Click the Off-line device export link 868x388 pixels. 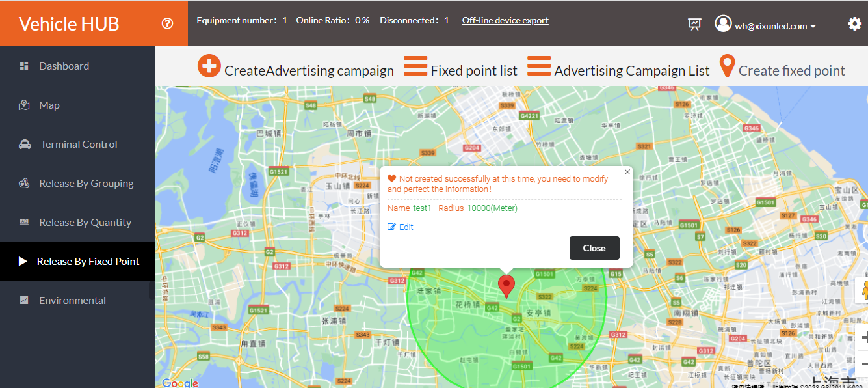point(505,20)
